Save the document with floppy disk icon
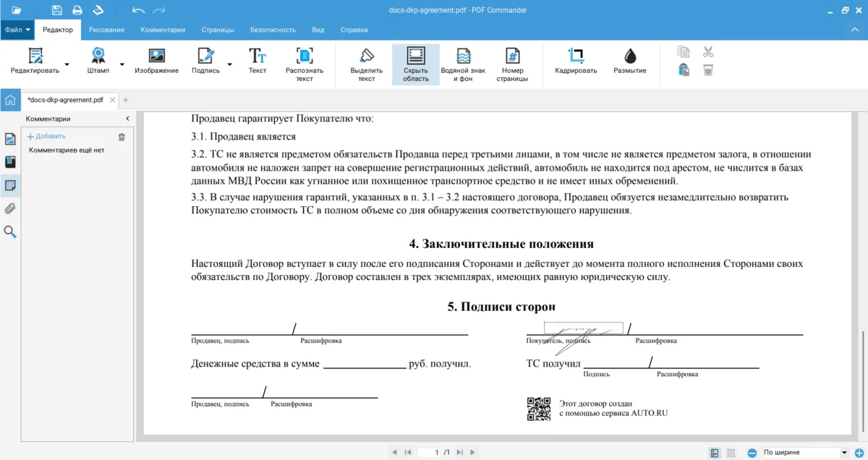 point(57,10)
